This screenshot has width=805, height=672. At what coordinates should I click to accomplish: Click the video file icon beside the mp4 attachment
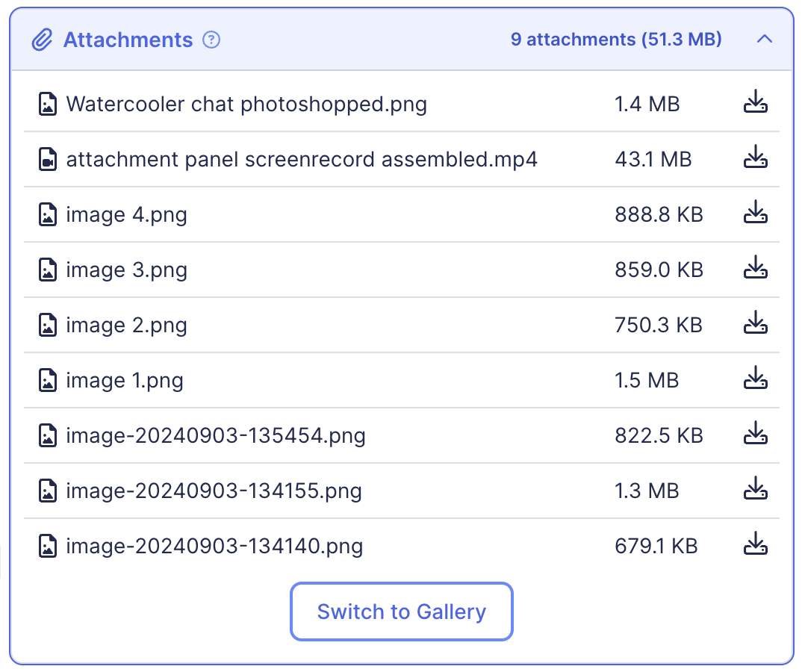[48, 158]
